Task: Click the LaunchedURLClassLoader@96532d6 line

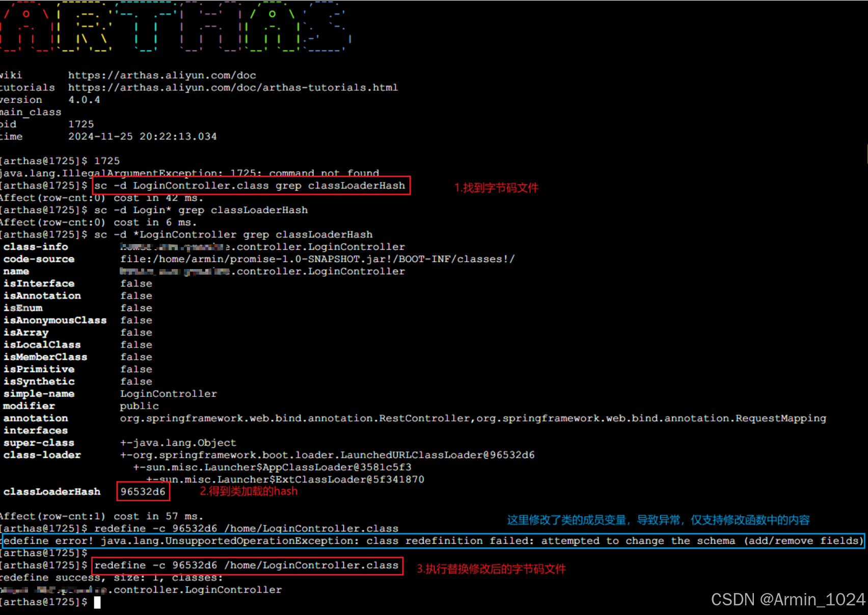Action: coord(328,455)
